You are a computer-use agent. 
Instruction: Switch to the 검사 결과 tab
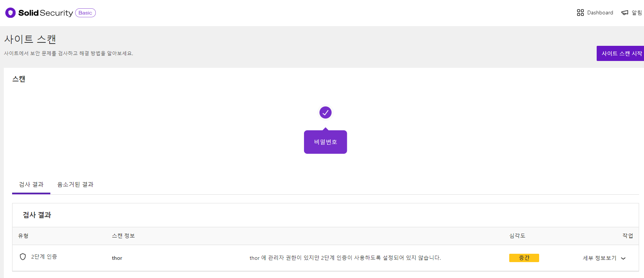point(31,184)
